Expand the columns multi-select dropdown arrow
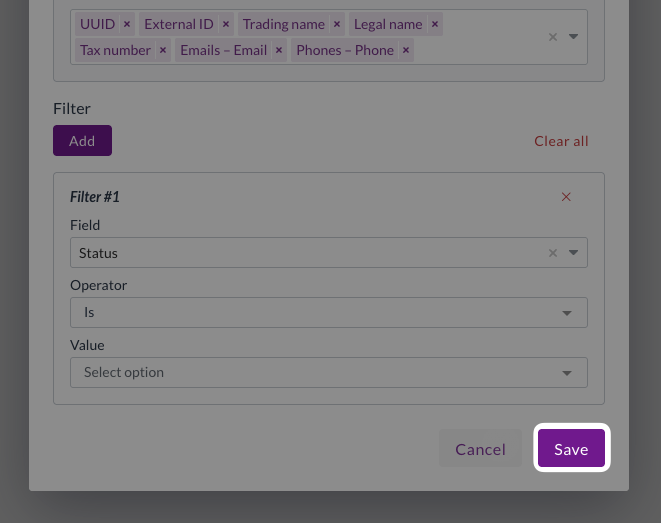Viewport: 661px width, 523px height. tap(574, 37)
